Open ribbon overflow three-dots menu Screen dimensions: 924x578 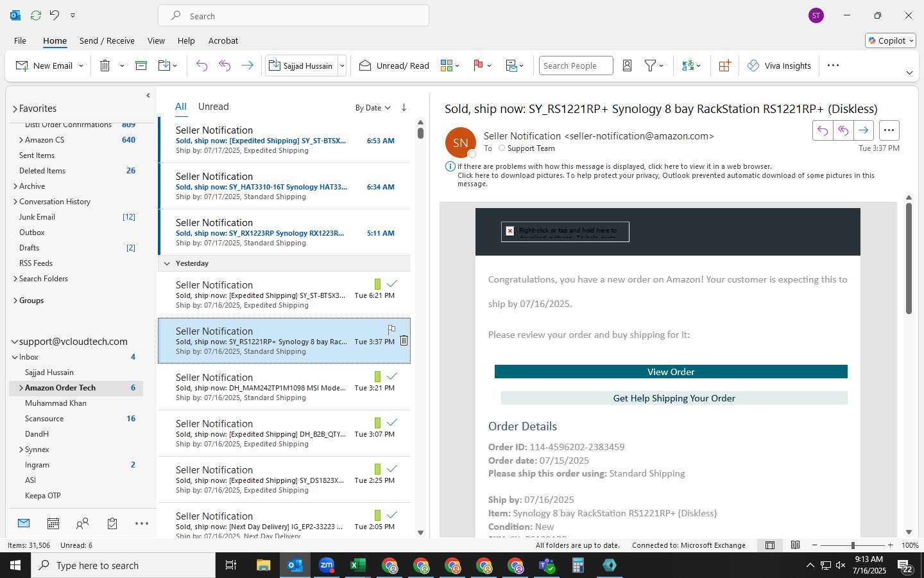point(833,66)
